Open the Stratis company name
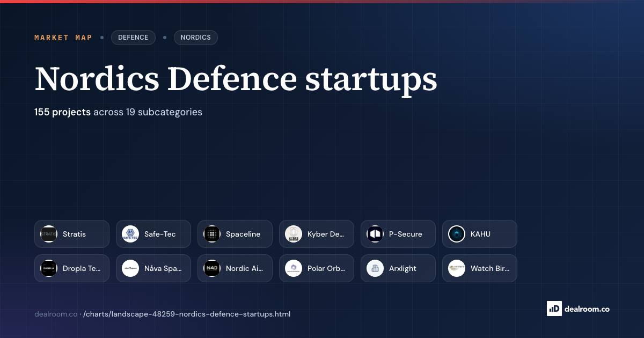 (74, 234)
